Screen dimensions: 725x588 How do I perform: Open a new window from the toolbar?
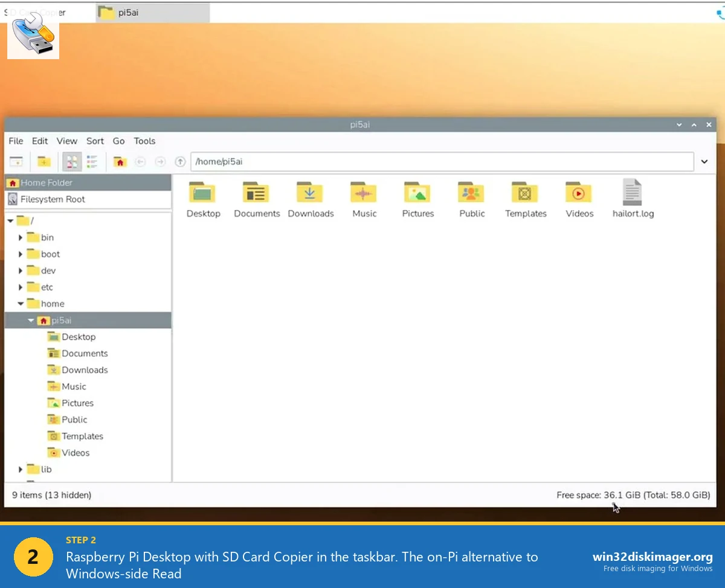click(x=16, y=161)
